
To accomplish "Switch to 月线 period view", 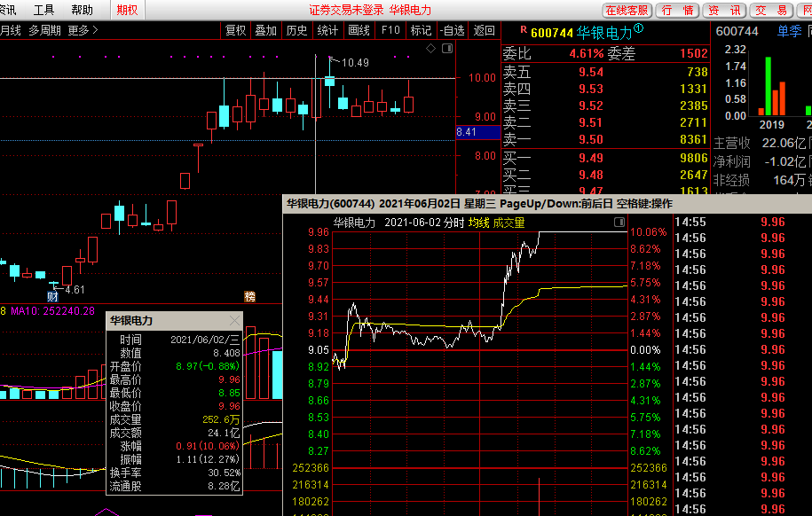I will tap(10, 30).
